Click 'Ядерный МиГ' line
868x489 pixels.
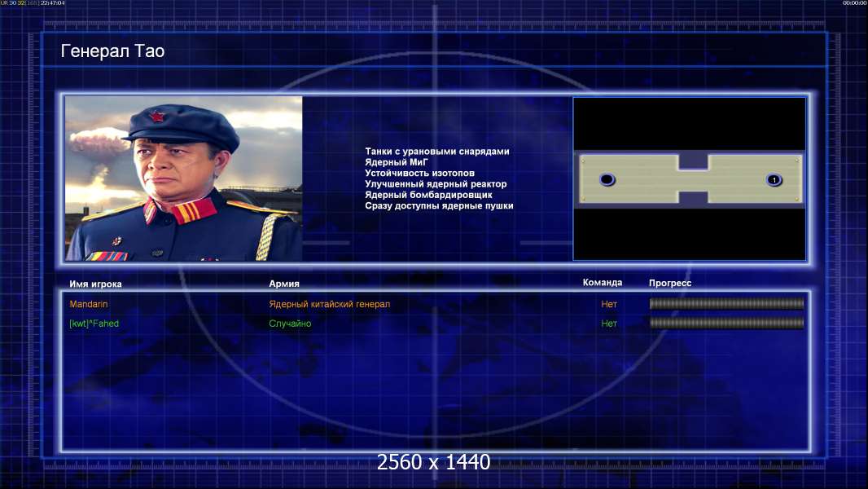pos(397,162)
